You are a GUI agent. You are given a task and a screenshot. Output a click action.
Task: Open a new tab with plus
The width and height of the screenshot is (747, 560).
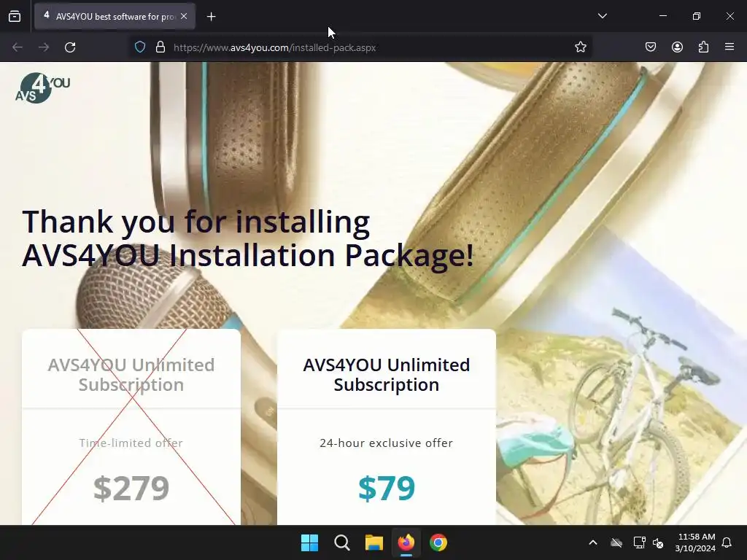click(211, 17)
